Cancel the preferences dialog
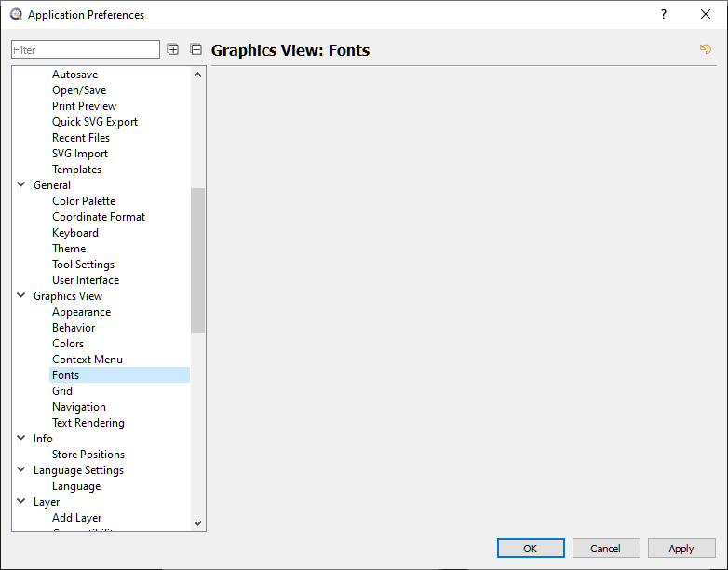The width and height of the screenshot is (728, 570). (x=605, y=549)
